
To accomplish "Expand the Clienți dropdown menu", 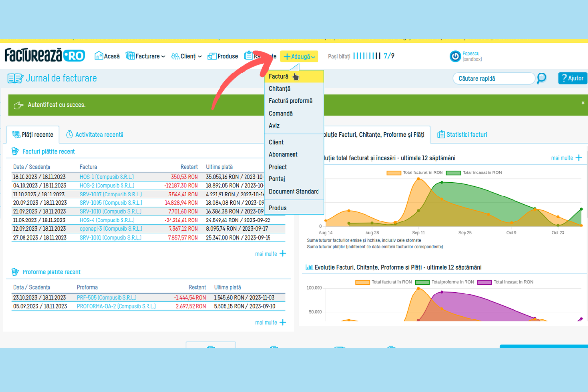I will click(187, 56).
